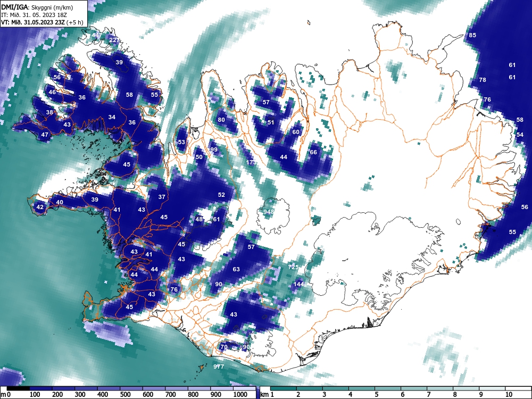Click the dark blue 100–200 m legend swatch
The height and width of the screenshot is (399, 532).
click(x=41, y=388)
